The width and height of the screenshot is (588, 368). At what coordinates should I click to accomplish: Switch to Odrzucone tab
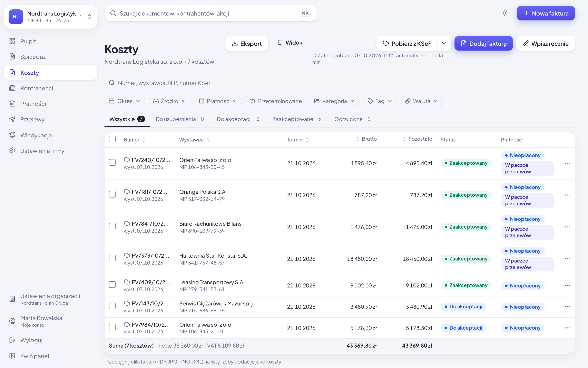(x=352, y=119)
